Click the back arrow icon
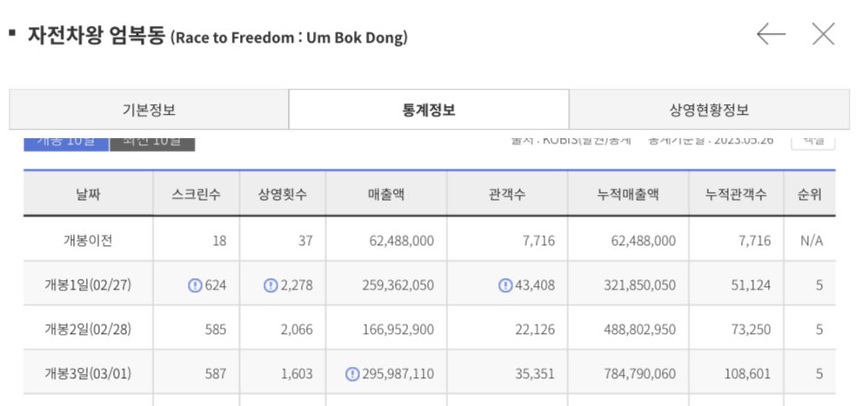Image resolution: width=868 pixels, height=406 pixels. coord(771,34)
